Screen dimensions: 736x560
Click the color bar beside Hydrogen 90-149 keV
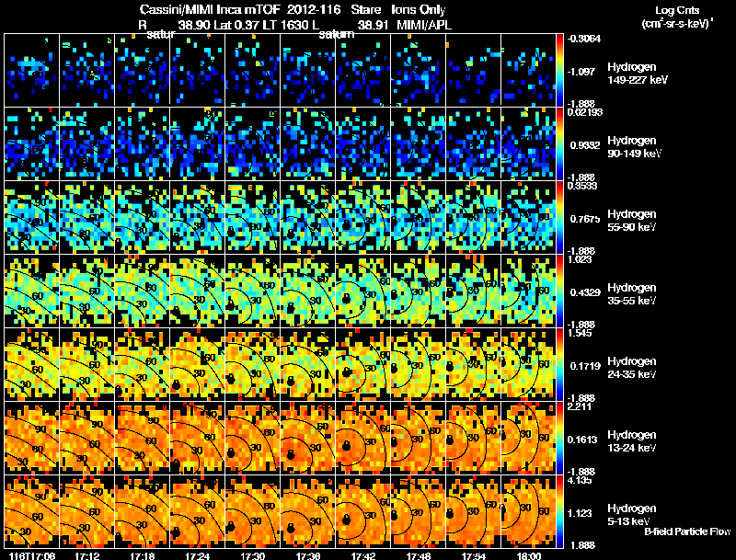[x=559, y=143]
